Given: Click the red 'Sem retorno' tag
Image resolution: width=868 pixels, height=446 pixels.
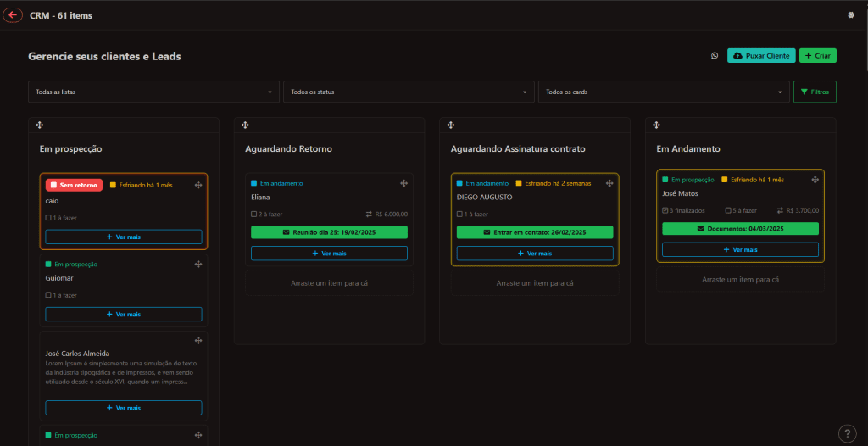Looking at the screenshot, I should pos(75,185).
